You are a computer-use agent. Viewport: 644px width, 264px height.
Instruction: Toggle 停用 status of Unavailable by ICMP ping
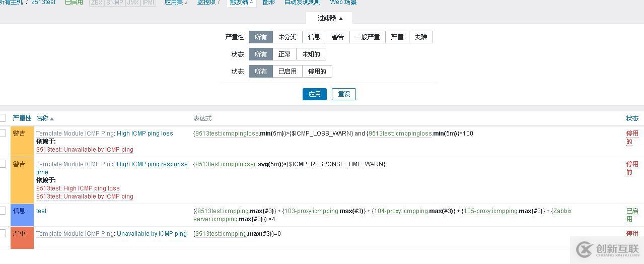(x=632, y=234)
